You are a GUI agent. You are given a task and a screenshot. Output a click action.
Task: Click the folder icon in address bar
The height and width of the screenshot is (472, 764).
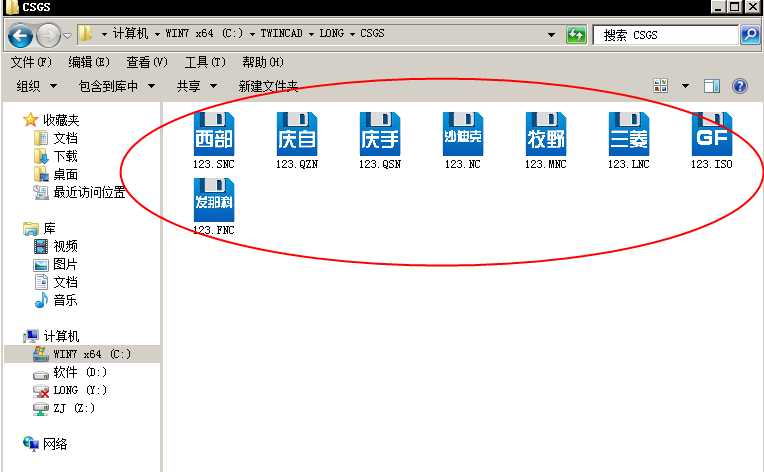[x=86, y=34]
